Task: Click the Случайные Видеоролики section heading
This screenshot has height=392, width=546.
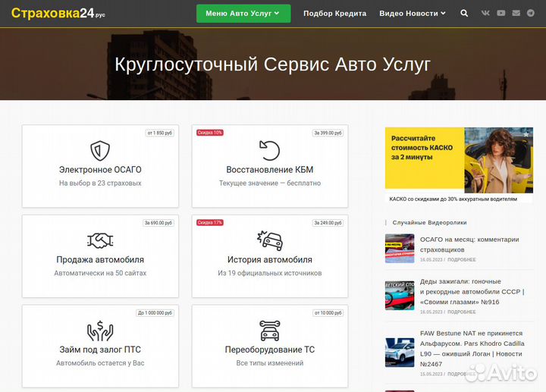Action: 429,222
